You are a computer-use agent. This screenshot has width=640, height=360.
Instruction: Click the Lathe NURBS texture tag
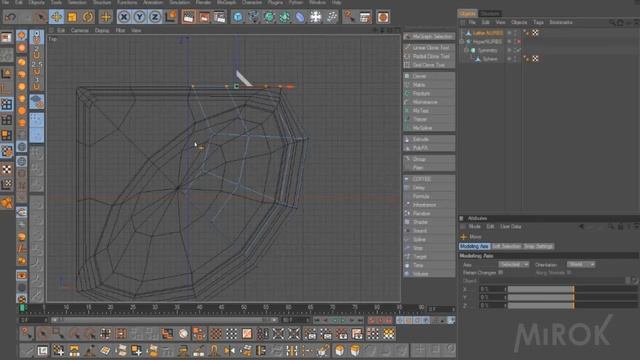pos(535,33)
